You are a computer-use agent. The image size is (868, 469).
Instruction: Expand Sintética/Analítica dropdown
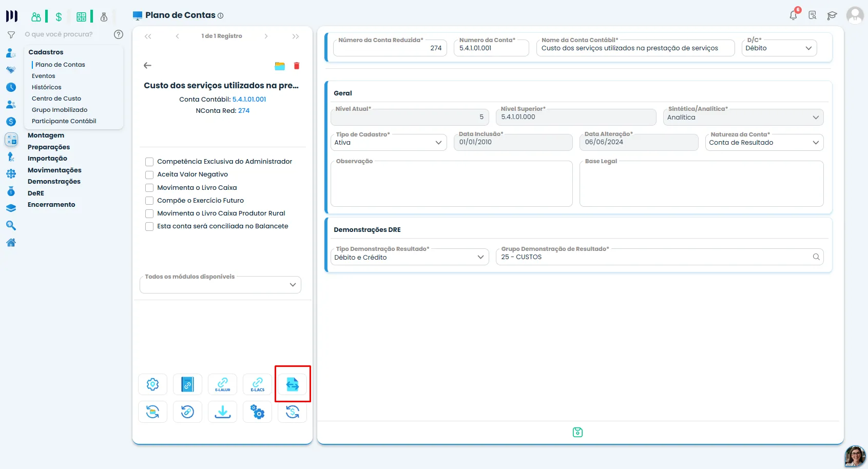point(743,117)
